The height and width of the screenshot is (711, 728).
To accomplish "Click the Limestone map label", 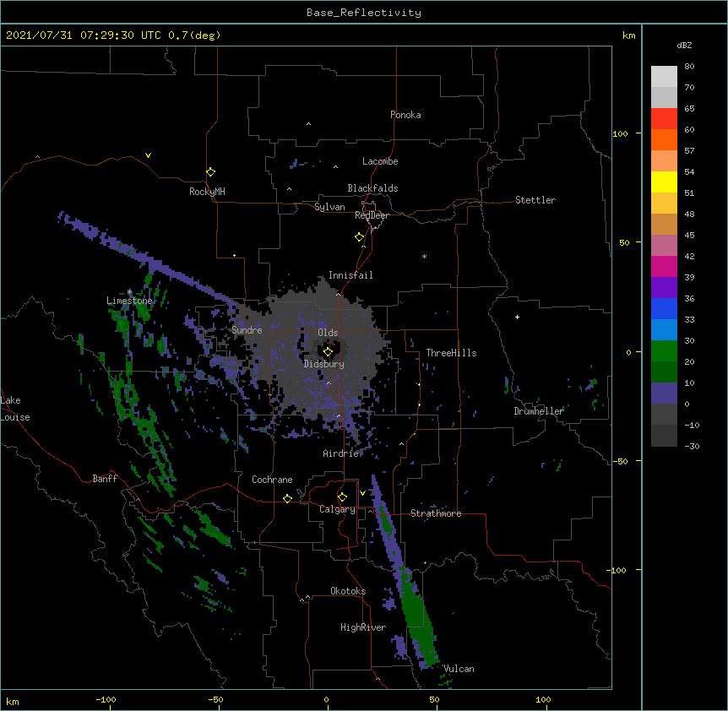I will pyautogui.click(x=129, y=301).
